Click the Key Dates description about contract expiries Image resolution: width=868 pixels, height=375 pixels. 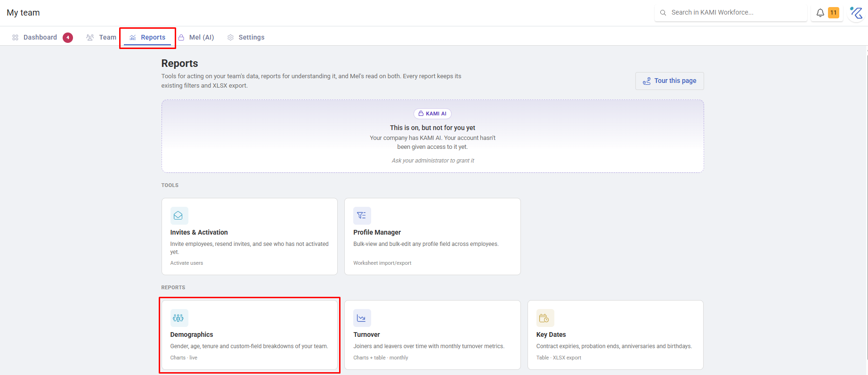tap(614, 346)
